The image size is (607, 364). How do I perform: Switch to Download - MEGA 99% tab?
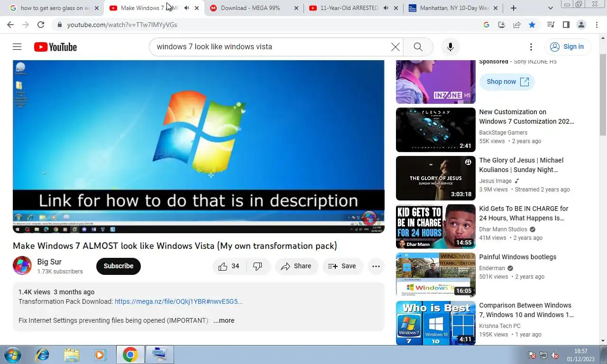point(254,8)
